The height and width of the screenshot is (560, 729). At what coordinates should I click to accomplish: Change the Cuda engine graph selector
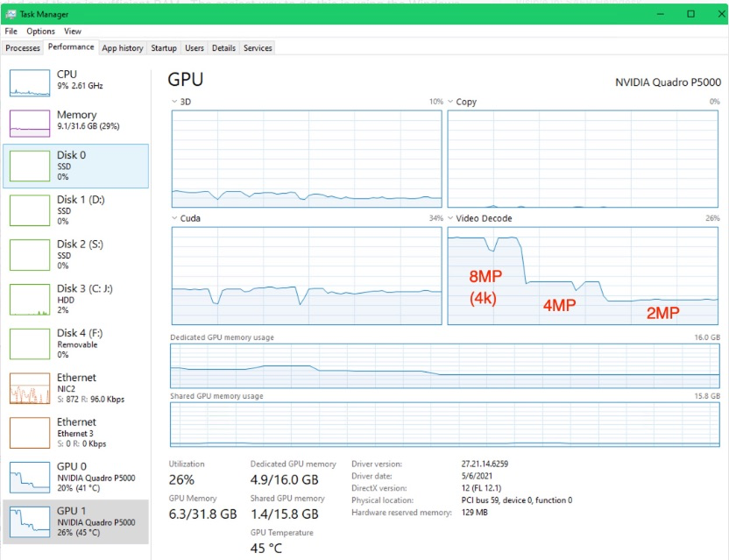[x=174, y=218]
